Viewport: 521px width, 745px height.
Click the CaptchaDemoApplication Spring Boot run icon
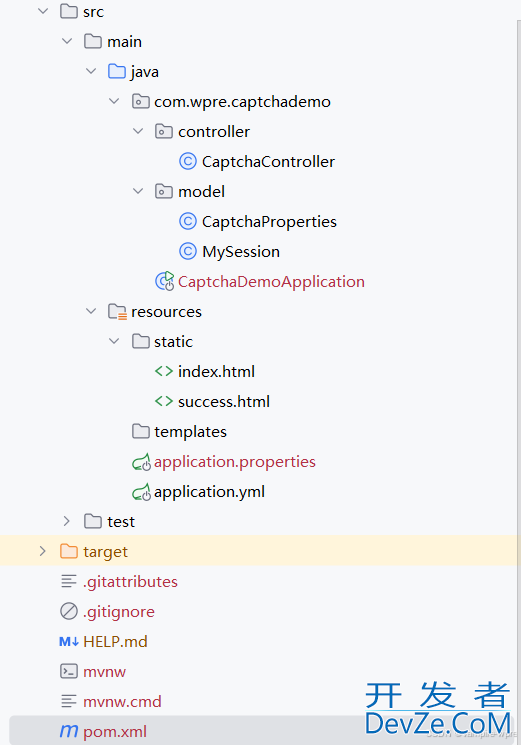(x=164, y=281)
